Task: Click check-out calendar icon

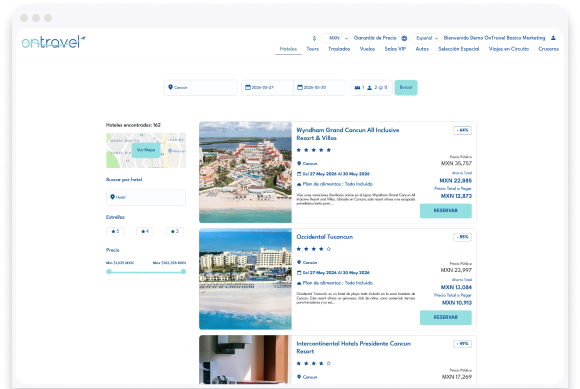Action: coord(300,87)
